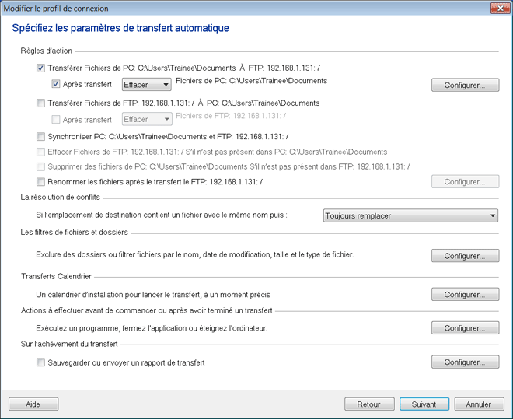513x420 pixels.
Task: Uncheck Transférer Fichiers de PC to FTP
Action: [40, 68]
